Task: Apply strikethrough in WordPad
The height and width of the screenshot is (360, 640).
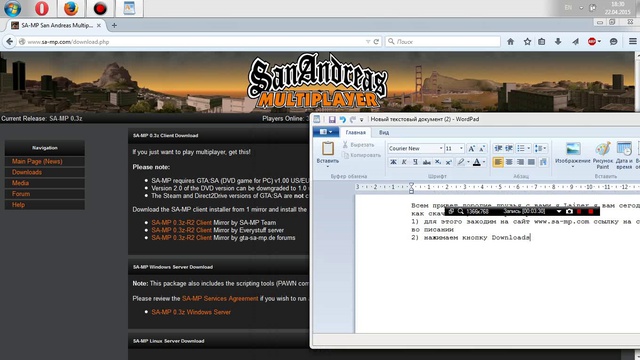Action: click(427, 162)
